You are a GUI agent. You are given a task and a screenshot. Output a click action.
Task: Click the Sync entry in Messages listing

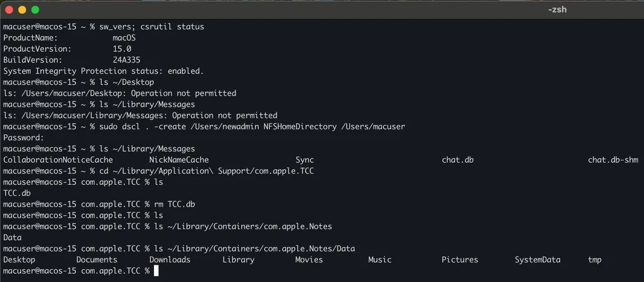coord(305,160)
